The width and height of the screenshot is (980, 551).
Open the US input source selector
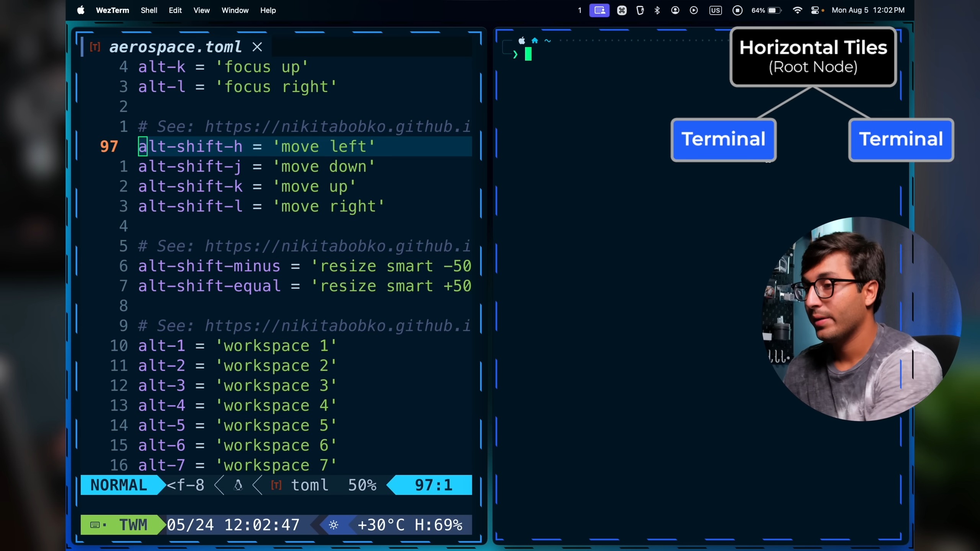point(715,10)
